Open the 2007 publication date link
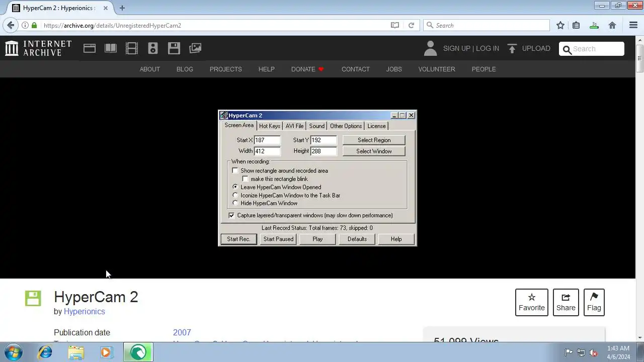Viewport: 644px width, 362px height. (x=182, y=332)
